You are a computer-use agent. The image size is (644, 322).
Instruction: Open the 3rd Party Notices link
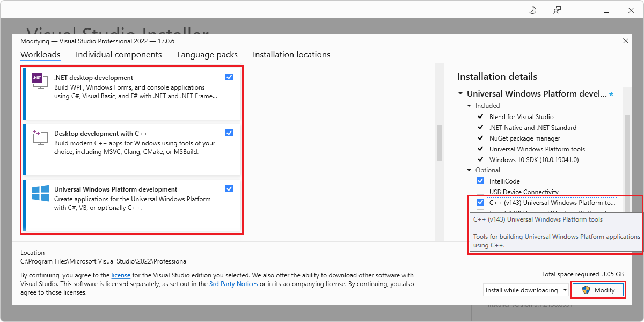coord(233,284)
